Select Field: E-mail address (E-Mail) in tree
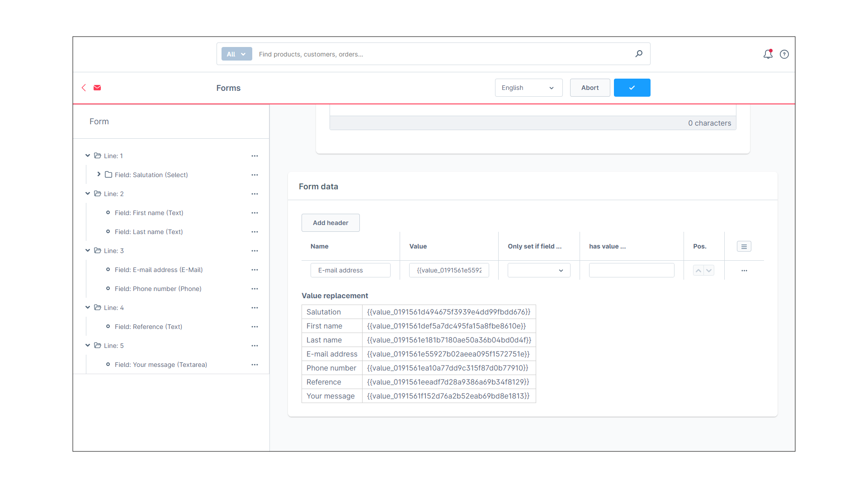The width and height of the screenshot is (868, 488). point(159,270)
